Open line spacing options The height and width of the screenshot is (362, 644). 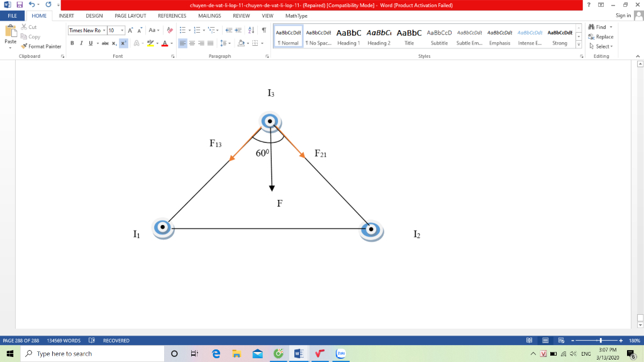(x=225, y=43)
